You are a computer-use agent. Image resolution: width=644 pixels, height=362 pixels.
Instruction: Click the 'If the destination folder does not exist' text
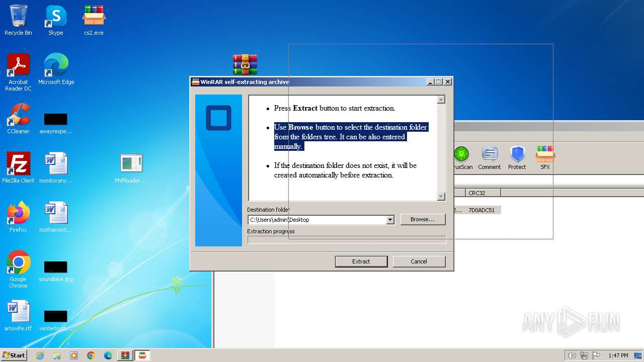click(x=345, y=170)
